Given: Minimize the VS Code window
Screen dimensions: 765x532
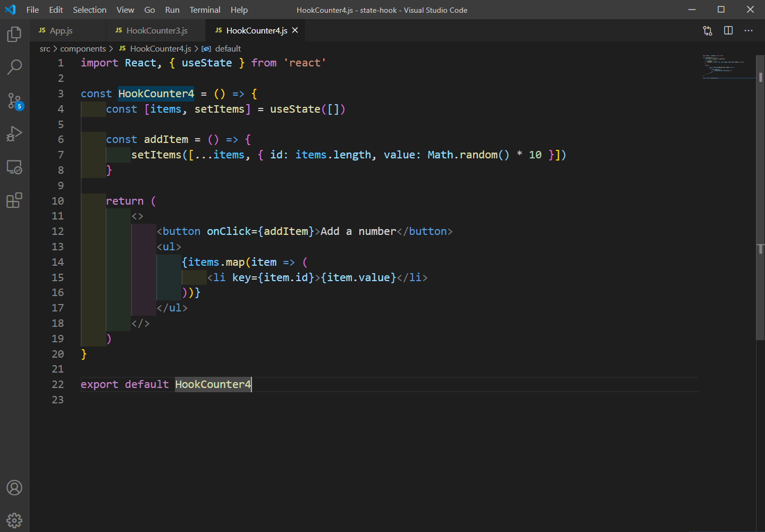Looking at the screenshot, I should 692,10.
